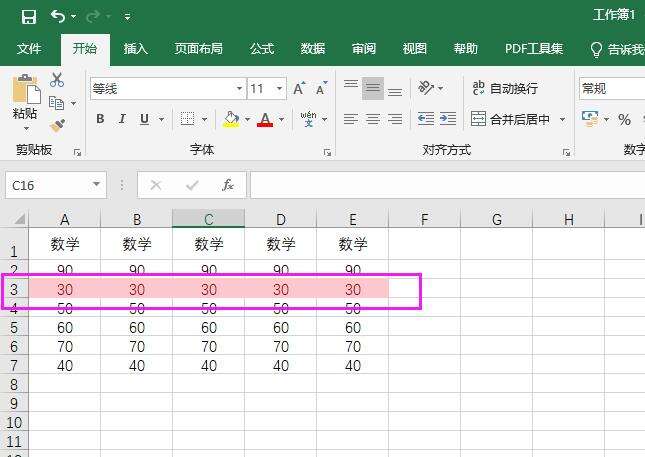
Task: Switch to the 审阅 ribbon tab
Action: (364, 49)
